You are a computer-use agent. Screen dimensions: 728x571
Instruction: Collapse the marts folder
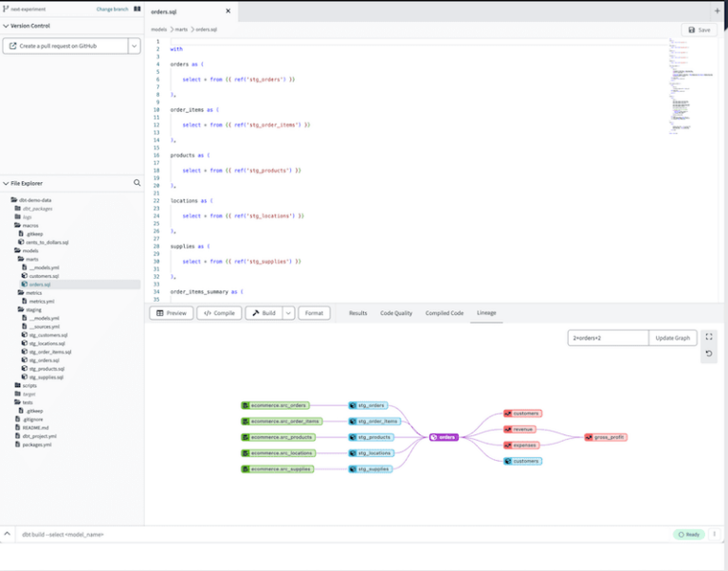(x=28, y=259)
